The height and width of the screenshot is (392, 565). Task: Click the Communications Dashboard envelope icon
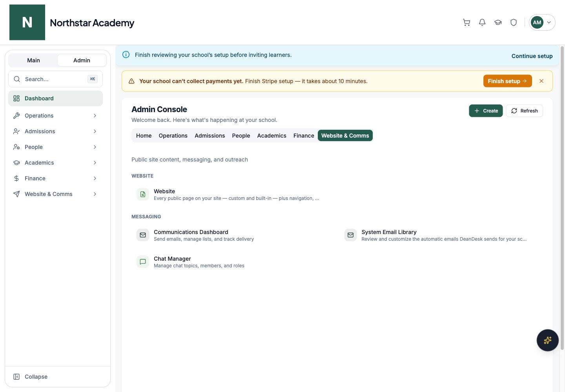point(143,235)
